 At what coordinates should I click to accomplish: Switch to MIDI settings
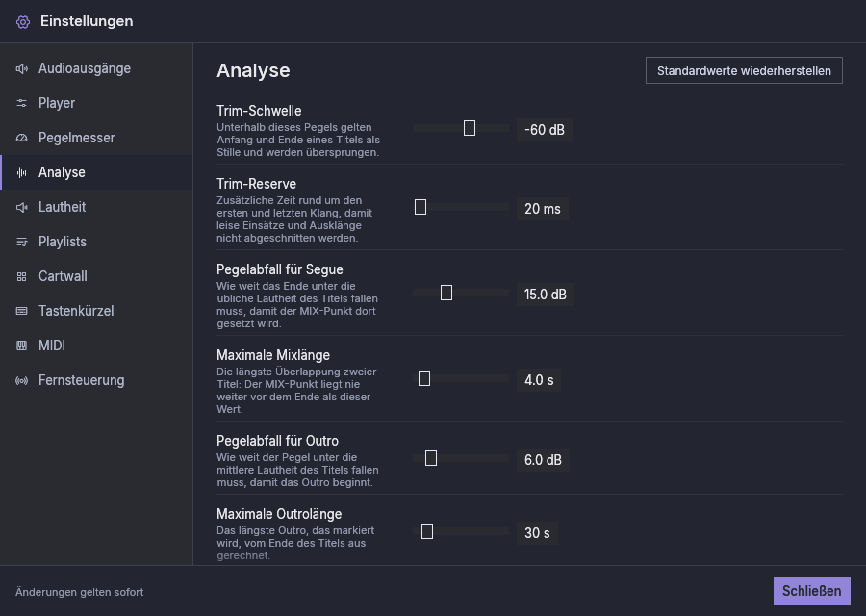coord(96,346)
